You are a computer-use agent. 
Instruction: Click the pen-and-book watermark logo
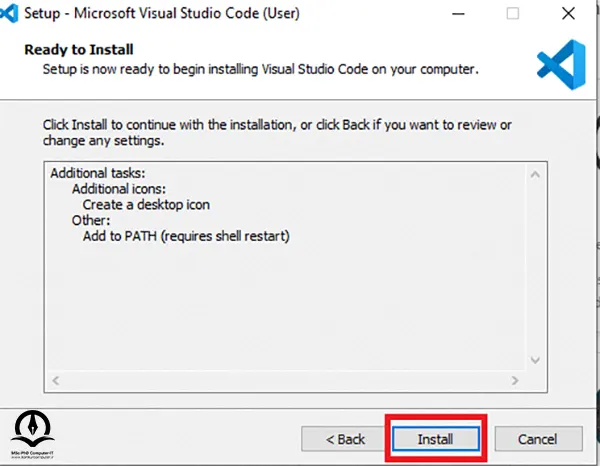click(33, 434)
